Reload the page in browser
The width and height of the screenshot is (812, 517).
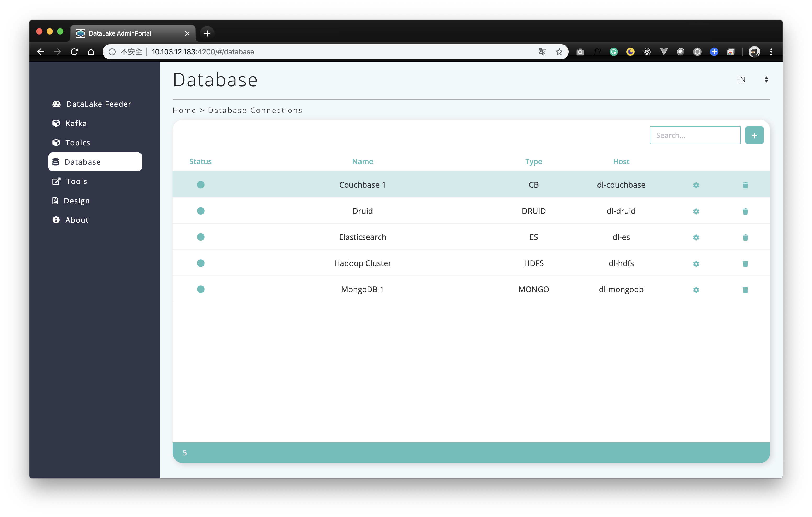74,51
